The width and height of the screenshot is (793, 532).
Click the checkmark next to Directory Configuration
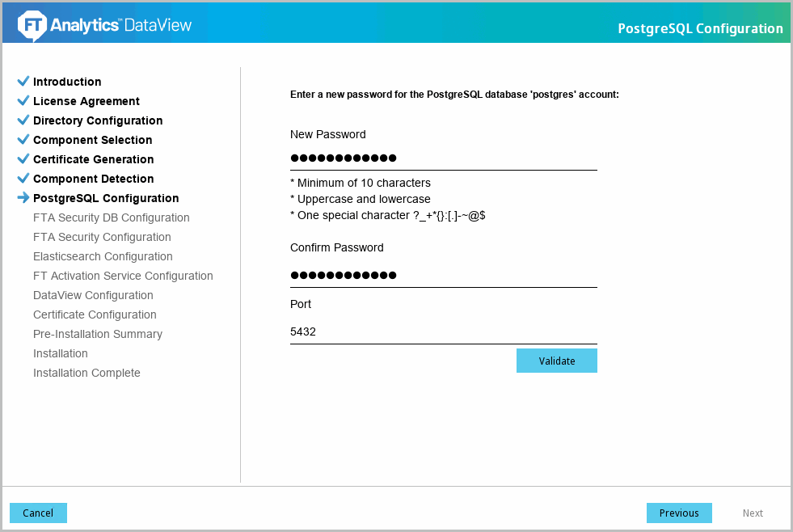pyautogui.click(x=23, y=120)
